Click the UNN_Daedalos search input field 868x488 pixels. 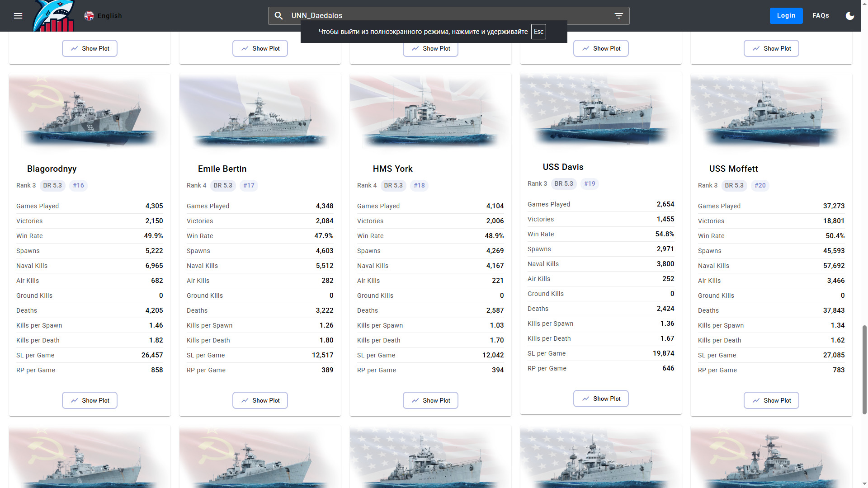448,16
